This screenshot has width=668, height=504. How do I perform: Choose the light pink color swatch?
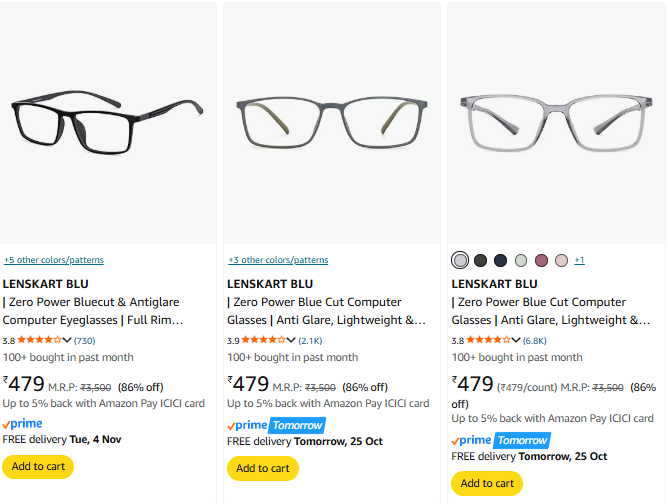pyautogui.click(x=561, y=260)
